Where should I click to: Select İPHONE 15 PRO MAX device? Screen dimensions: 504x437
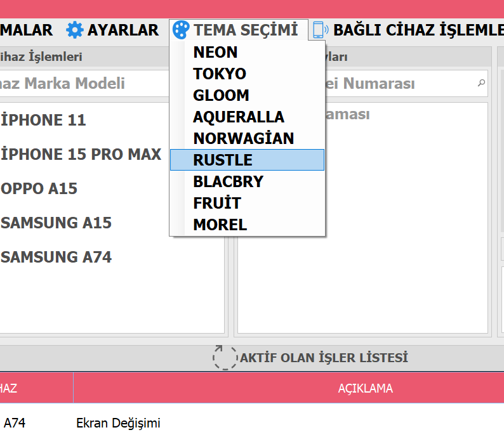coord(81,154)
